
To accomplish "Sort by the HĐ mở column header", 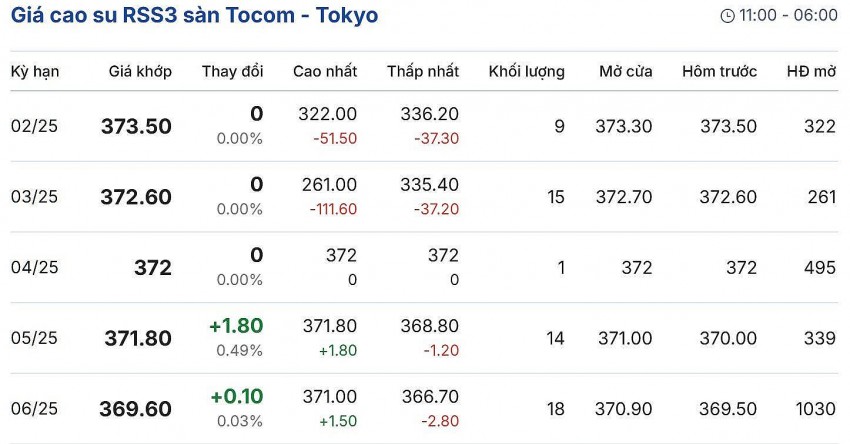I will [811, 71].
